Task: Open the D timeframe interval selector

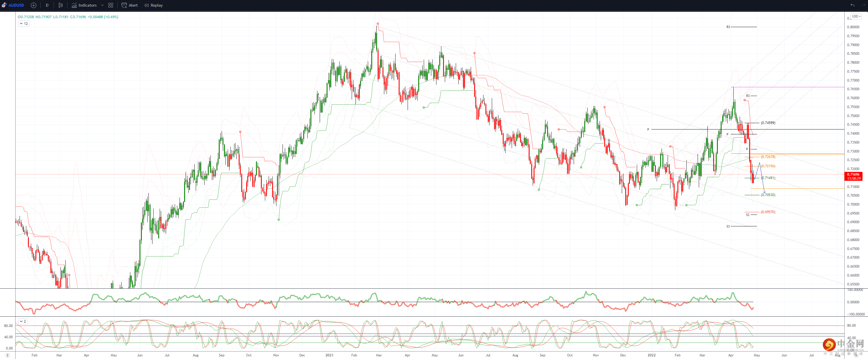Action: 47,5
